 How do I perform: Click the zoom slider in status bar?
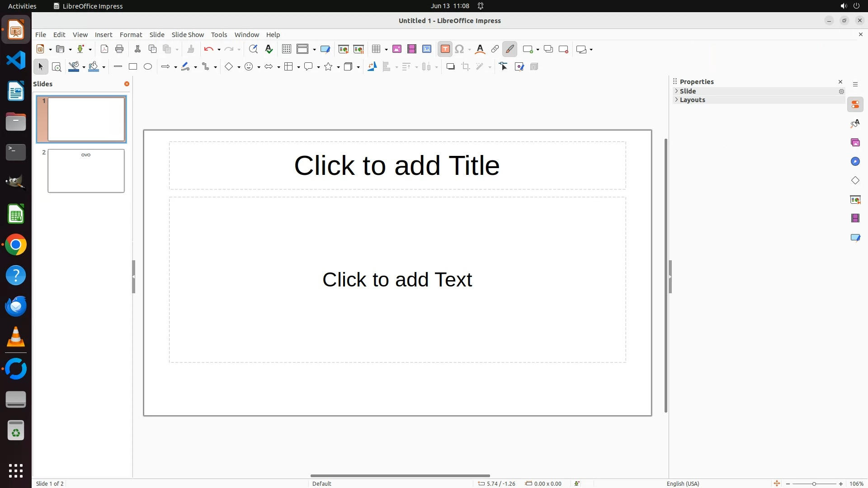(814, 484)
